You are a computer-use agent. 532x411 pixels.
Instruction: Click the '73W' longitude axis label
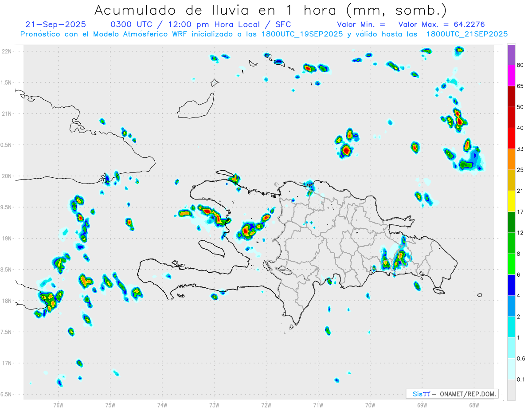(x=214, y=405)
